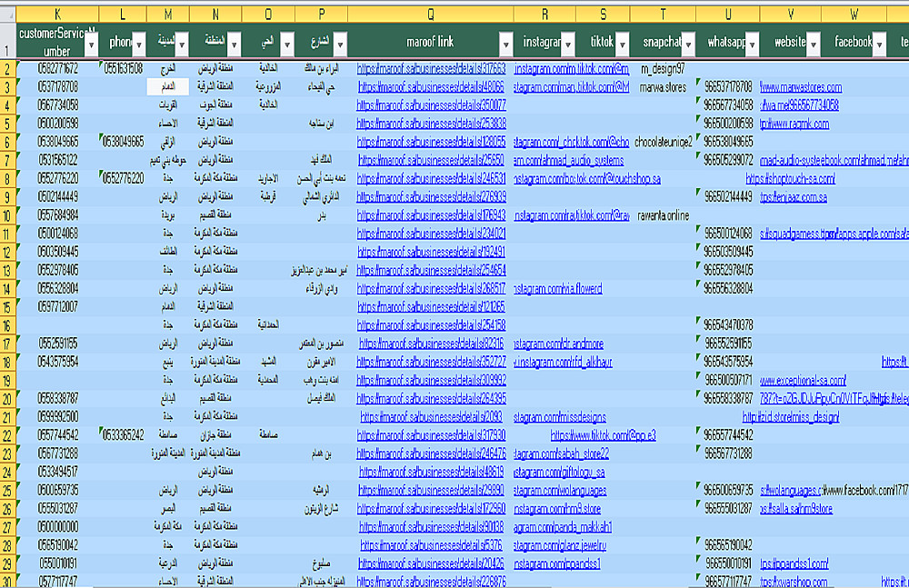Open the facebook column filter dropdown
Image resolution: width=909 pixels, height=588 pixels.
(x=879, y=44)
